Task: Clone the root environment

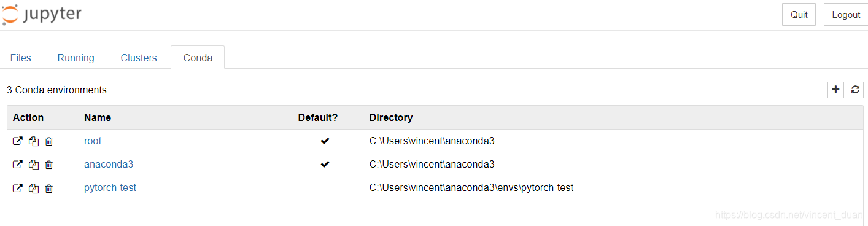Action: point(34,141)
